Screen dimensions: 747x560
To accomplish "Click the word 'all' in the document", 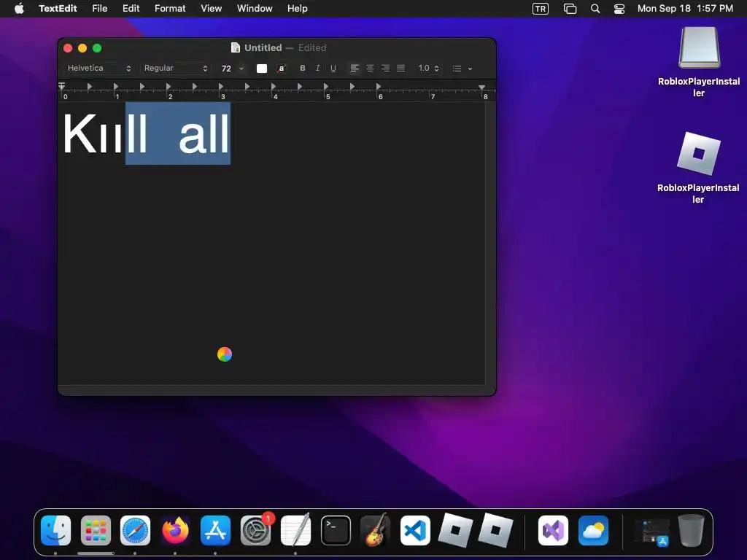I will pyautogui.click(x=204, y=133).
